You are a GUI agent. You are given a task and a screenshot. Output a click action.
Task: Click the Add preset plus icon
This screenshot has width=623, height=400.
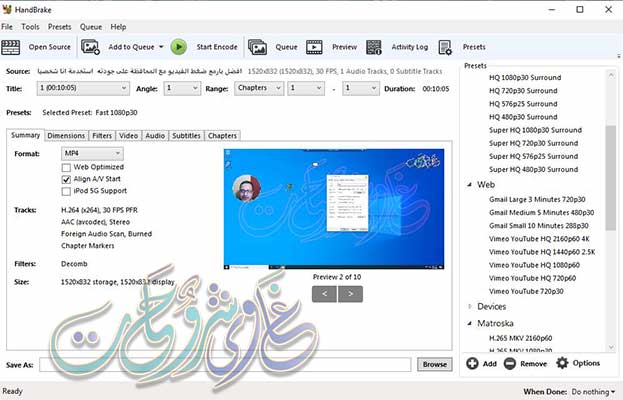point(472,363)
